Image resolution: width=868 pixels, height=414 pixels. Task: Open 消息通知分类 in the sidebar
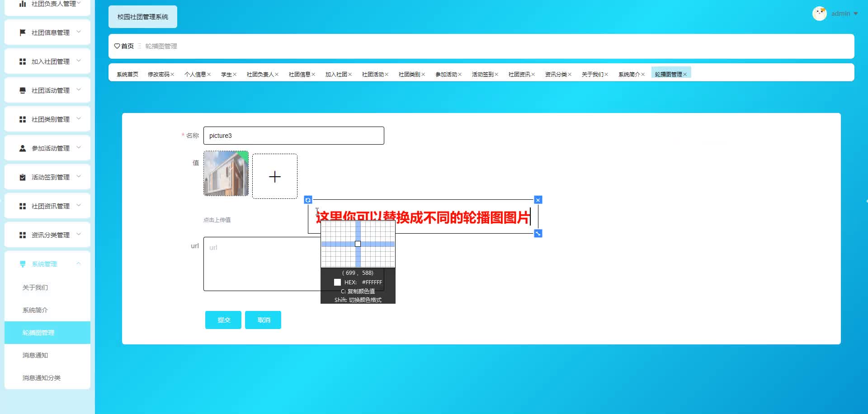(x=42, y=378)
